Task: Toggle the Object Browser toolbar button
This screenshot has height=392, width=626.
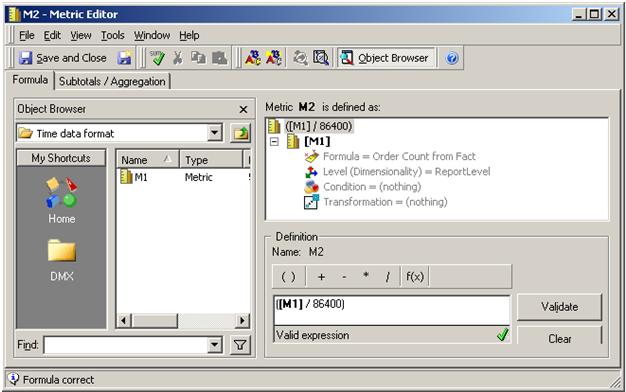Action: coord(385,58)
